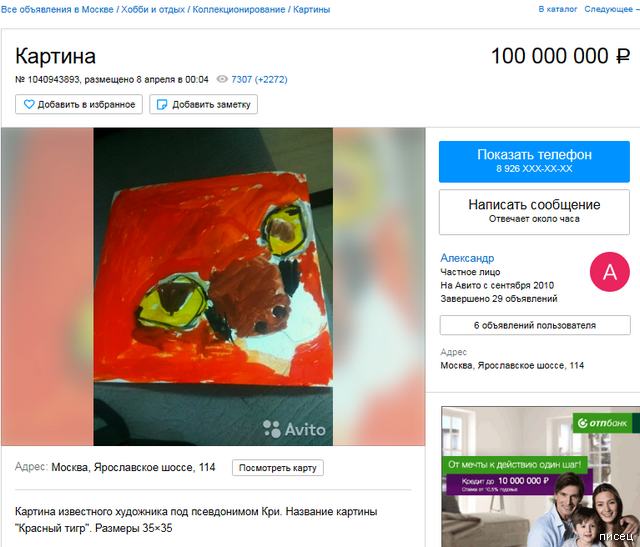Open the OTP bank credit advertisement
Viewport: 640px width, 547px height.
coord(540,476)
